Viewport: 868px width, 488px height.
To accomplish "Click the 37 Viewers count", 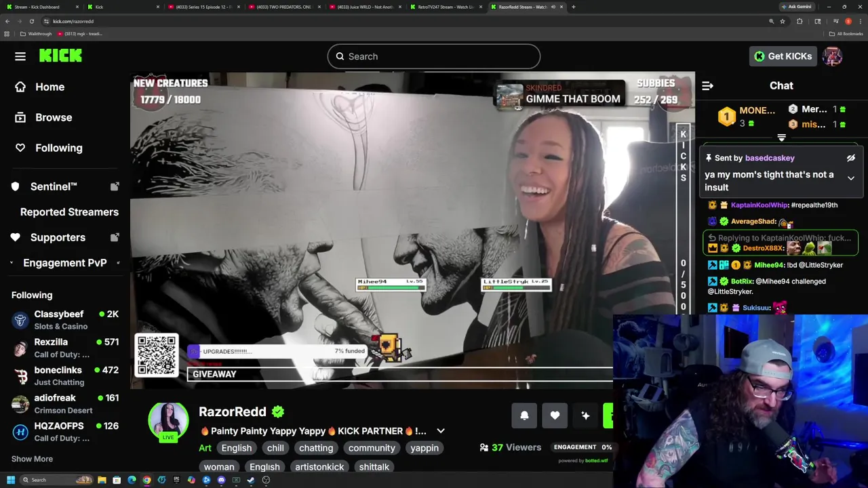I will tap(510, 447).
